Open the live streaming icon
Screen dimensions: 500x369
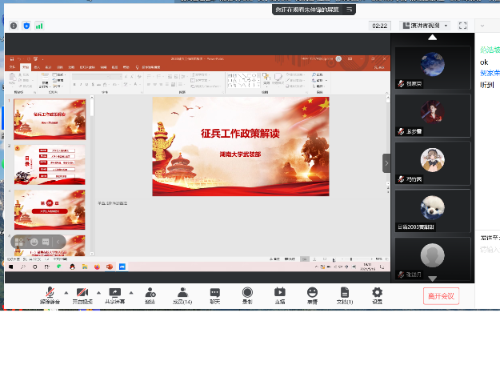click(x=280, y=295)
